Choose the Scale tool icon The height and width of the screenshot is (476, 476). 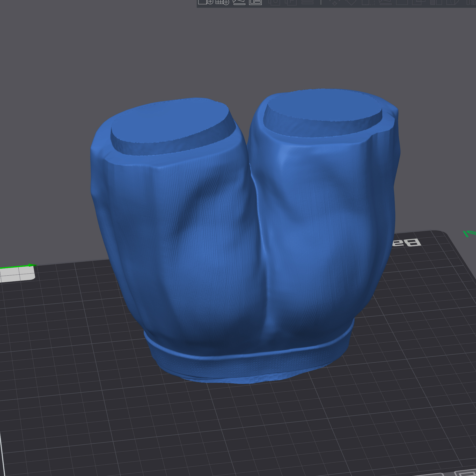368,2
